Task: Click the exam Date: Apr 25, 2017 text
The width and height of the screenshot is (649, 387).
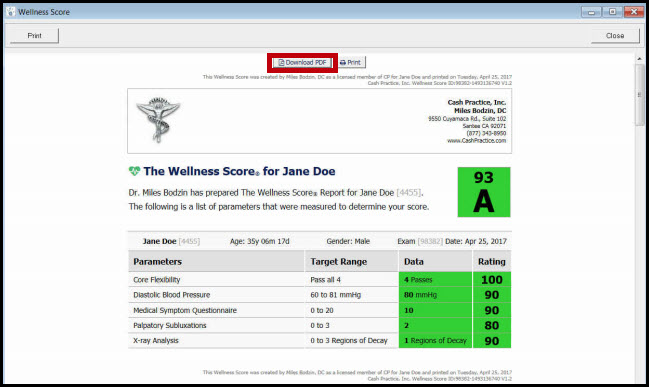Action: coord(476,241)
